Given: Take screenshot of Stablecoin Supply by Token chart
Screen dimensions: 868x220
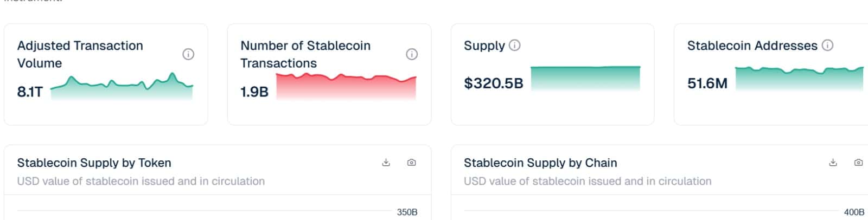Looking at the screenshot, I should pos(412,163).
